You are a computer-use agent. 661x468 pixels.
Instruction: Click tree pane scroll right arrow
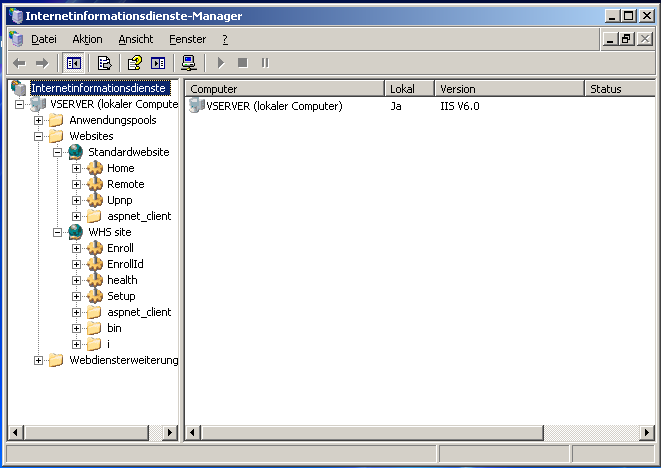(x=170, y=433)
